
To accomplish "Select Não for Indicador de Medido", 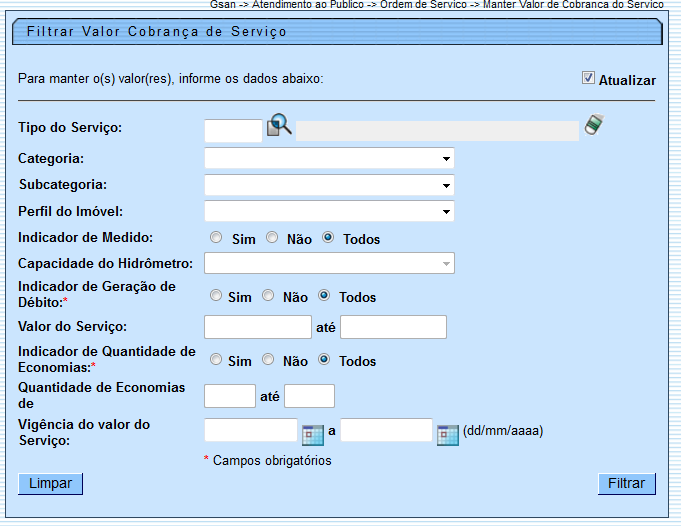I will click(x=272, y=238).
